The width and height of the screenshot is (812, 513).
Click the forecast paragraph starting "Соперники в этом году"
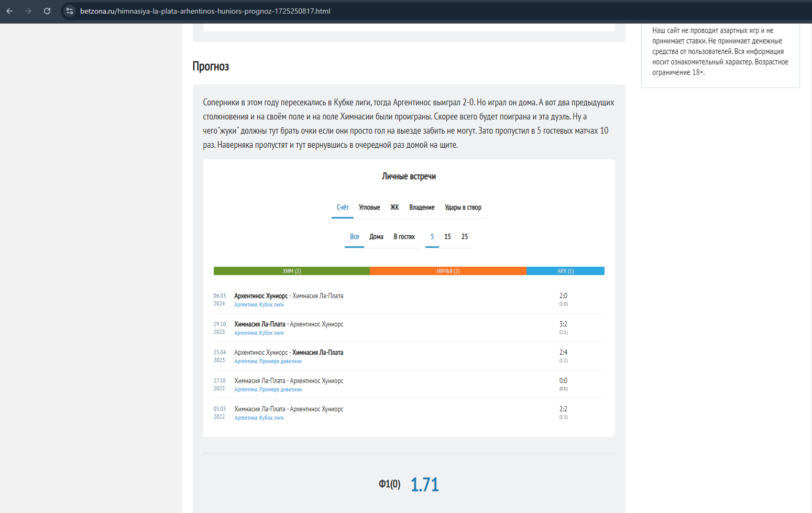pos(409,124)
